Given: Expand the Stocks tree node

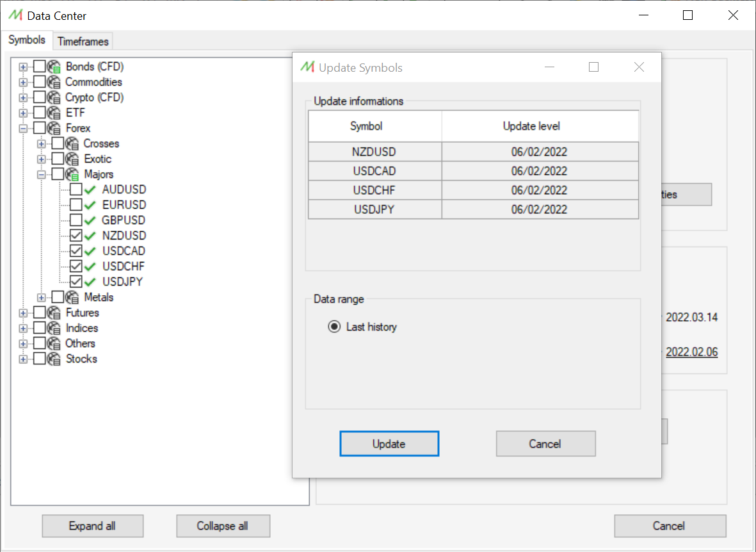Looking at the screenshot, I should click(23, 359).
